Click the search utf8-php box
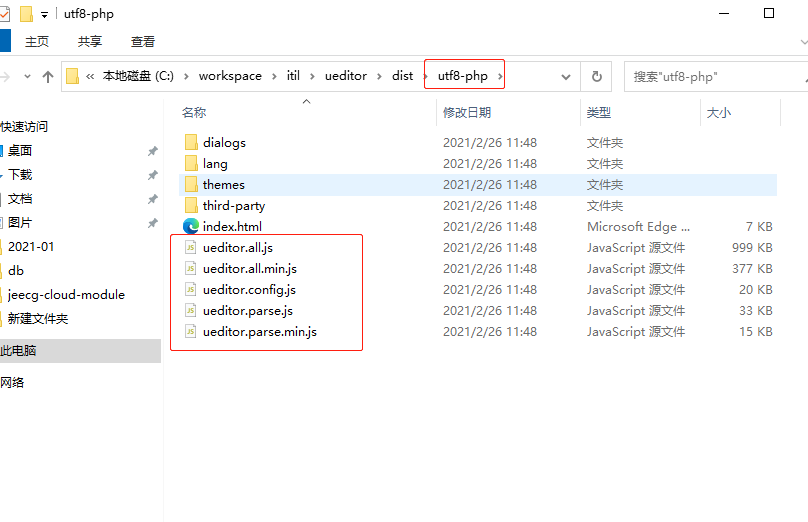Image resolution: width=808 pixels, height=522 pixels. (x=715, y=77)
